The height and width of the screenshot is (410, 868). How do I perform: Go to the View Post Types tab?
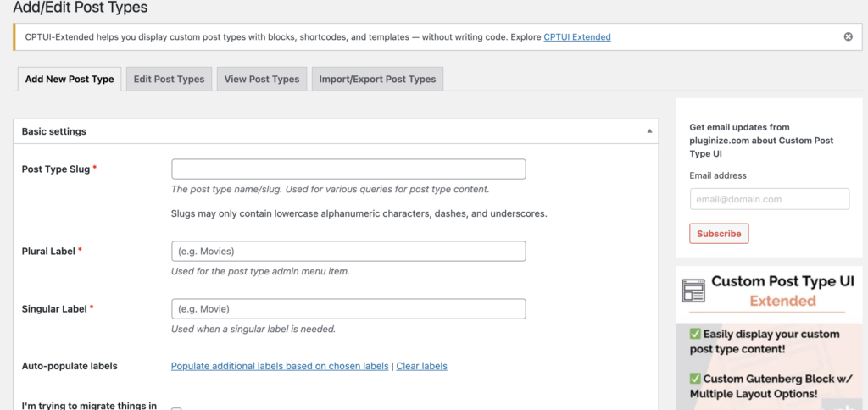(x=261, y=80)
